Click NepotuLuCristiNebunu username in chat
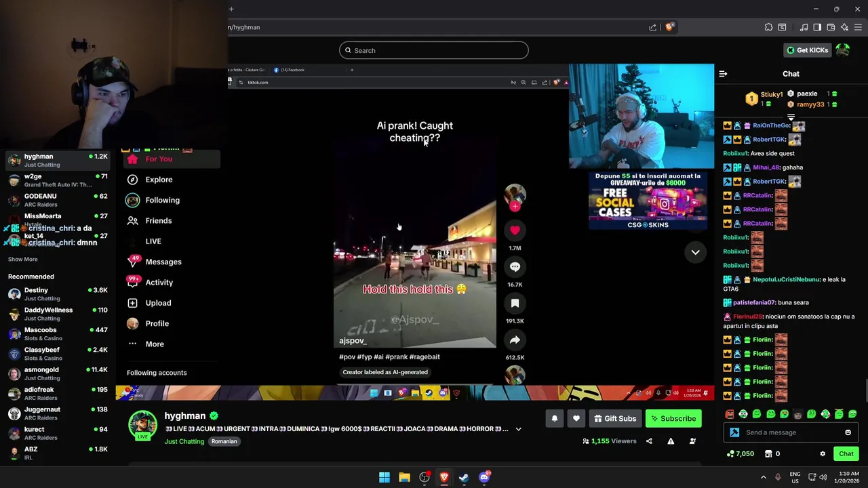Screen dimensions: 868x488 (x=785, y=279)
